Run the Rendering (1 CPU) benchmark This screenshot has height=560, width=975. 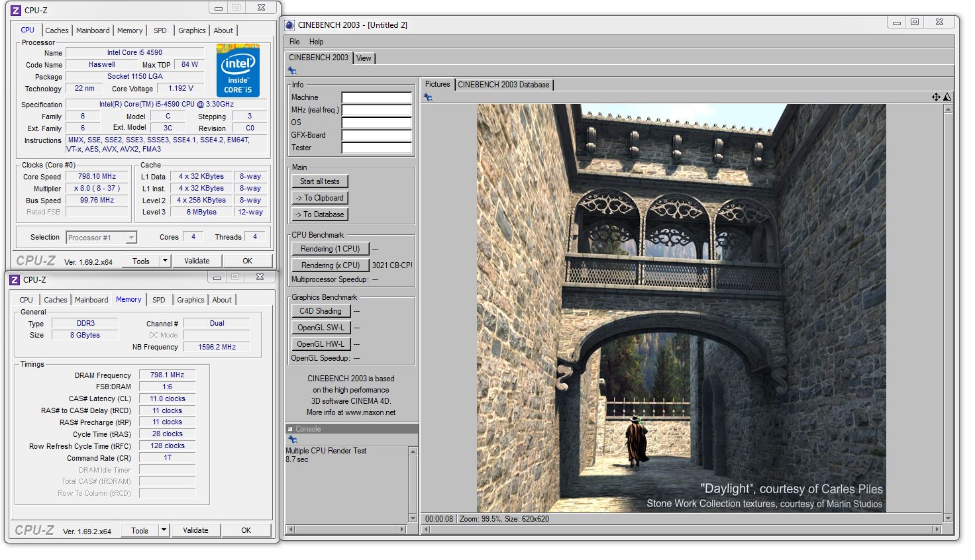(x=330, y=249)
